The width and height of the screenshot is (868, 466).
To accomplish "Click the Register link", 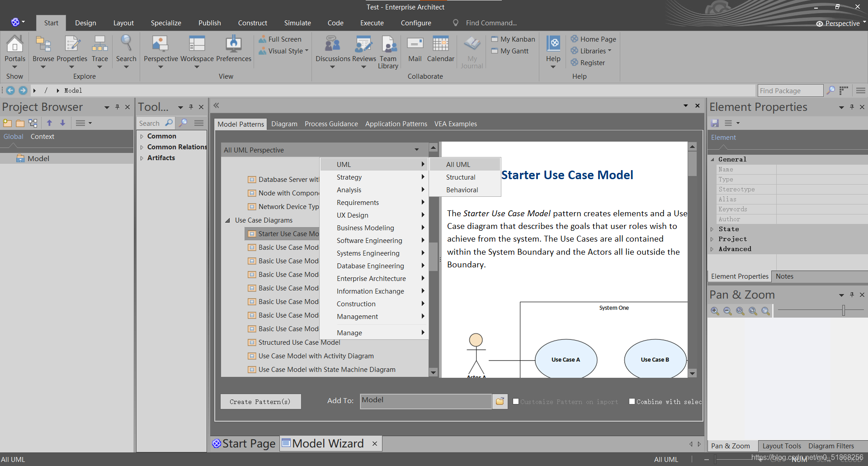I will click(588, 63).
